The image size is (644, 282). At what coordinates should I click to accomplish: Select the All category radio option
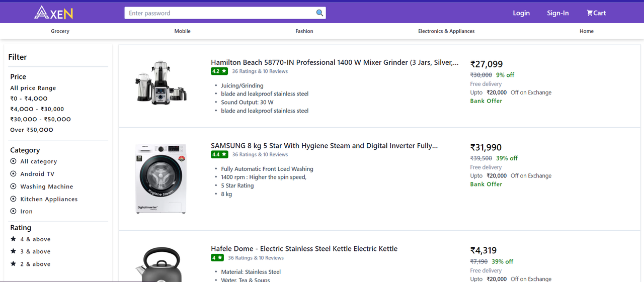(x=14, y=161)
